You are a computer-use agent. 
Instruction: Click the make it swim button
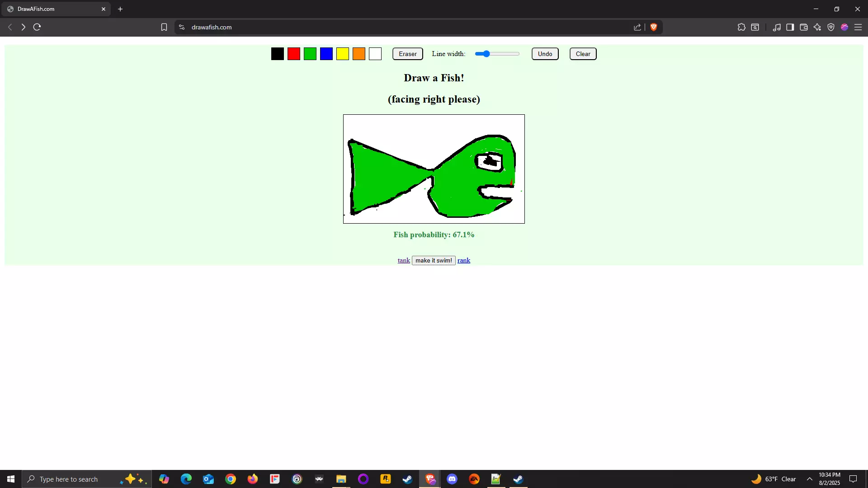(434, 260)
